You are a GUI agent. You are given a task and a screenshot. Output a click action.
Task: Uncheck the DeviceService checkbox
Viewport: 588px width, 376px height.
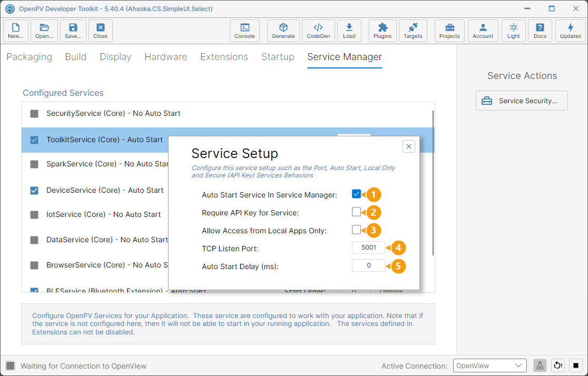click(x=34, y=191)
